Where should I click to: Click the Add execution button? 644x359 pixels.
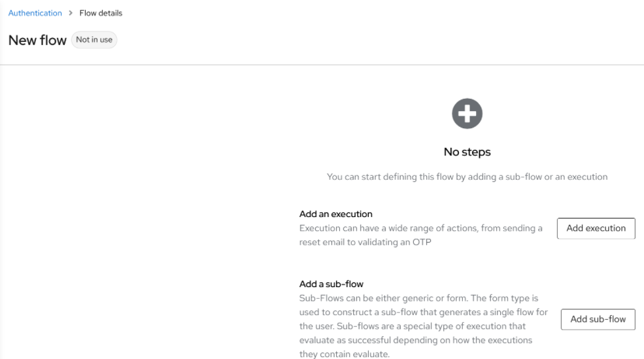point(596,228)
